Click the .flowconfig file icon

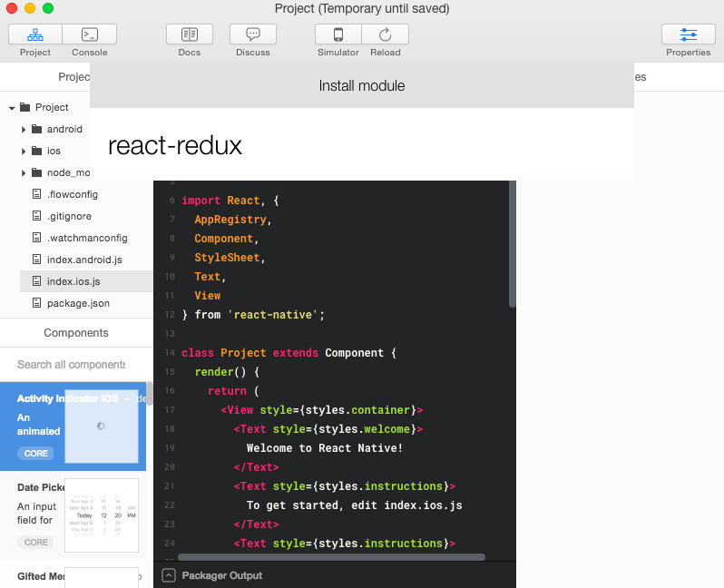[x=36, y=194]
